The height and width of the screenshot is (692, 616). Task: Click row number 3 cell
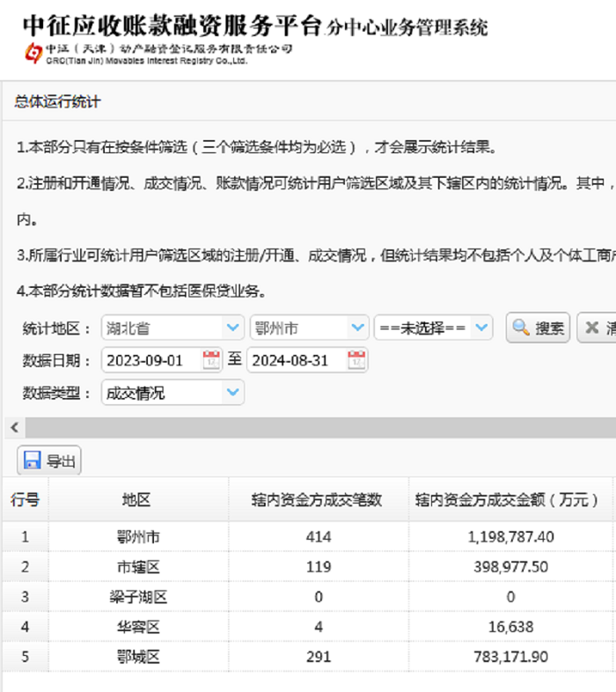click(26, 597)
